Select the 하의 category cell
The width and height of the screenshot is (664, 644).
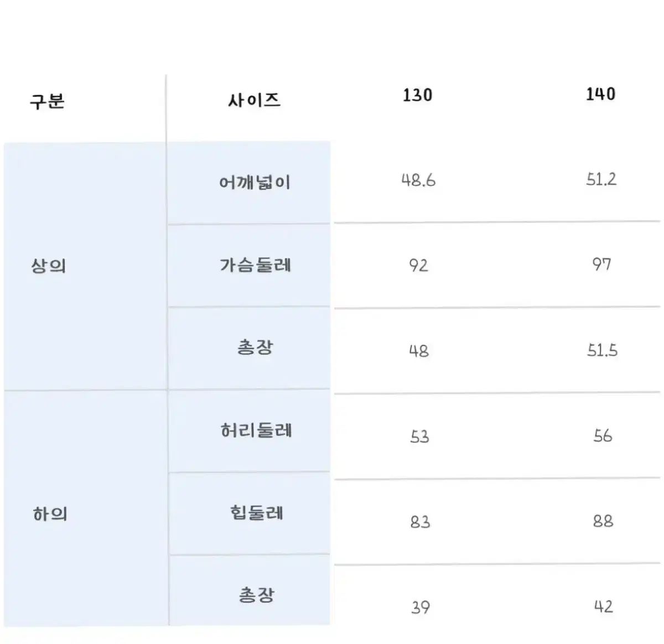pos(50,514)
